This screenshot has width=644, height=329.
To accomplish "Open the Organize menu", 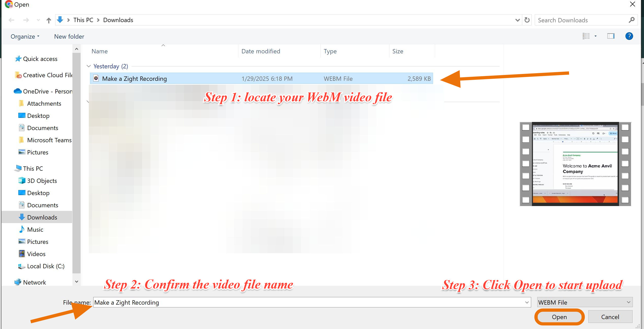I will tap(25, 36).
